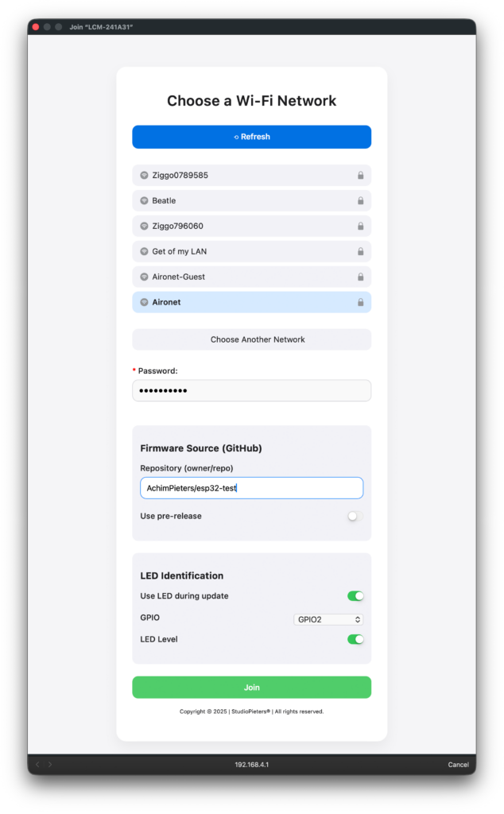Click Wi-Fi signal icon beside Ziggo0789585
Screen dimensions: 504x814
(144, 175)
